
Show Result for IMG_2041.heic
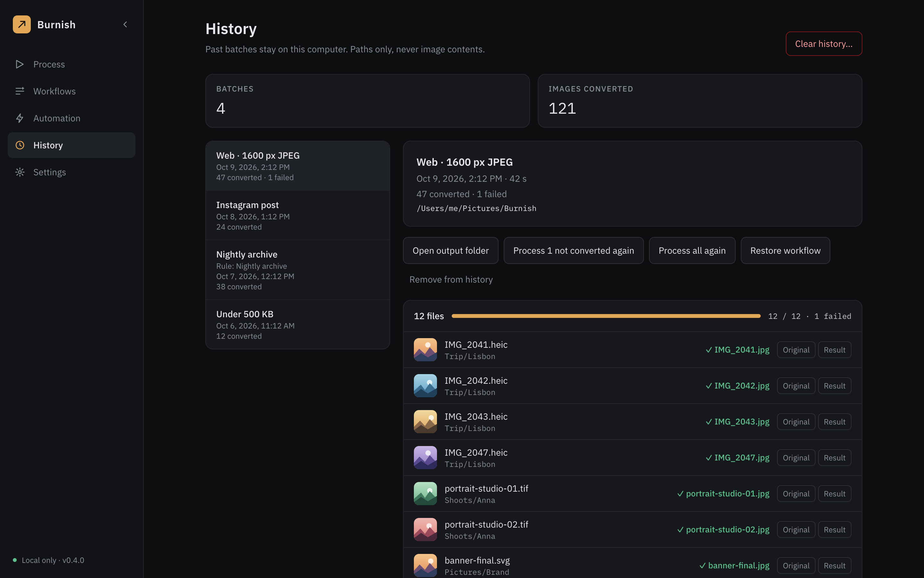[834, 350]
